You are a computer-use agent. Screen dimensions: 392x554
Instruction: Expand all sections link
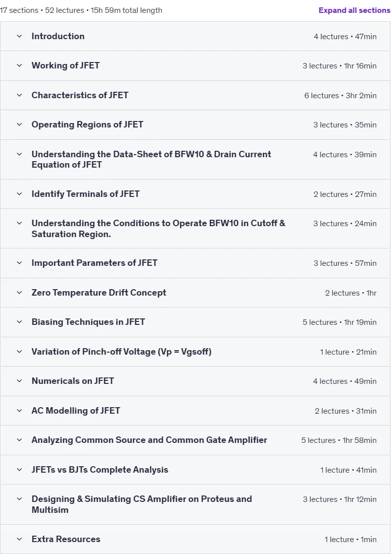[x=354, y=10]
